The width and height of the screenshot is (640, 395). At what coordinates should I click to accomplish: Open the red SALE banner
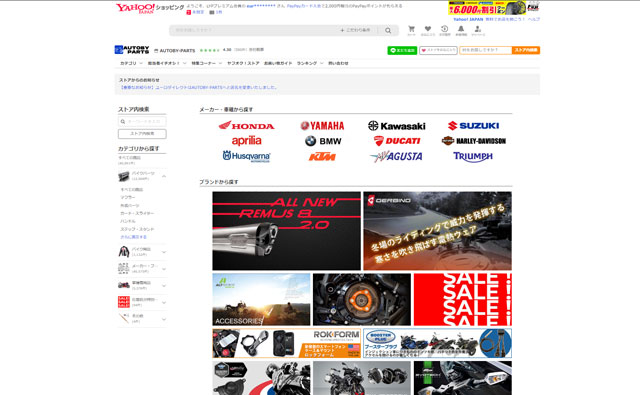point(463,300)
